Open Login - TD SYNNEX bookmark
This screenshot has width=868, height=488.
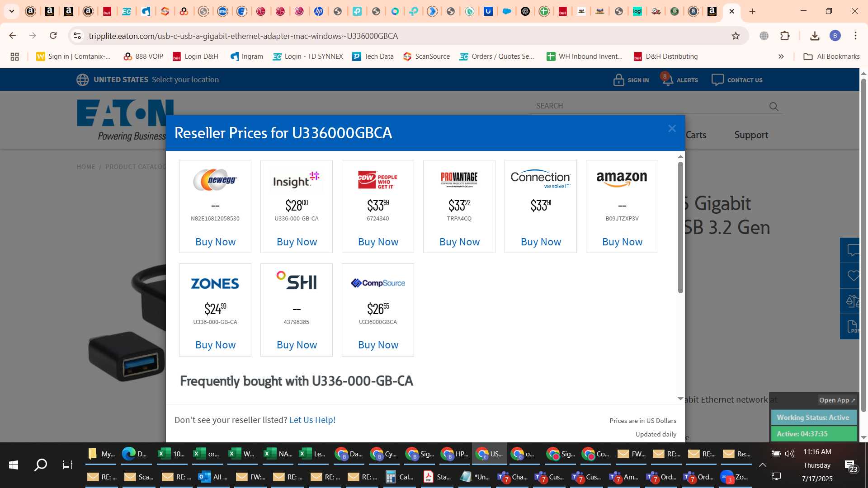click(308, 56)
